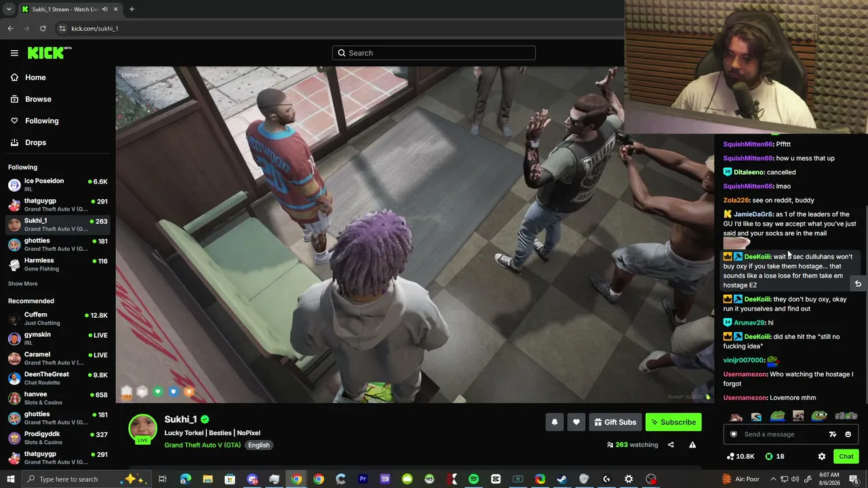This screenshot has height=488, width=868.
Task: Open Steam from the taskbar
Action: 562,479
